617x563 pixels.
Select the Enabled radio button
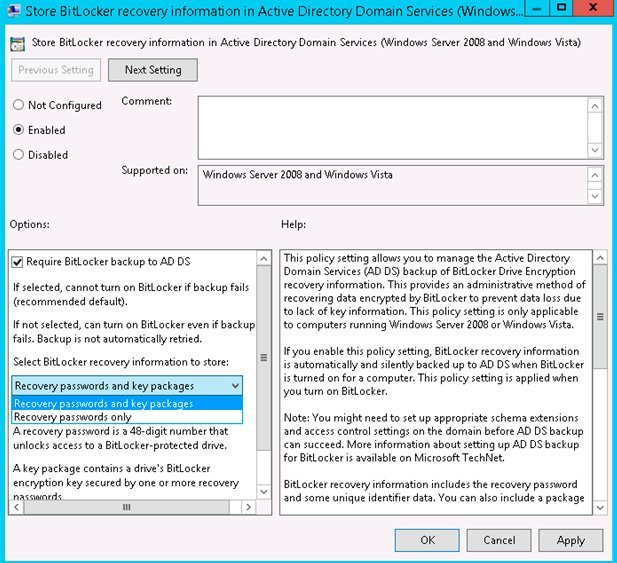18,130
